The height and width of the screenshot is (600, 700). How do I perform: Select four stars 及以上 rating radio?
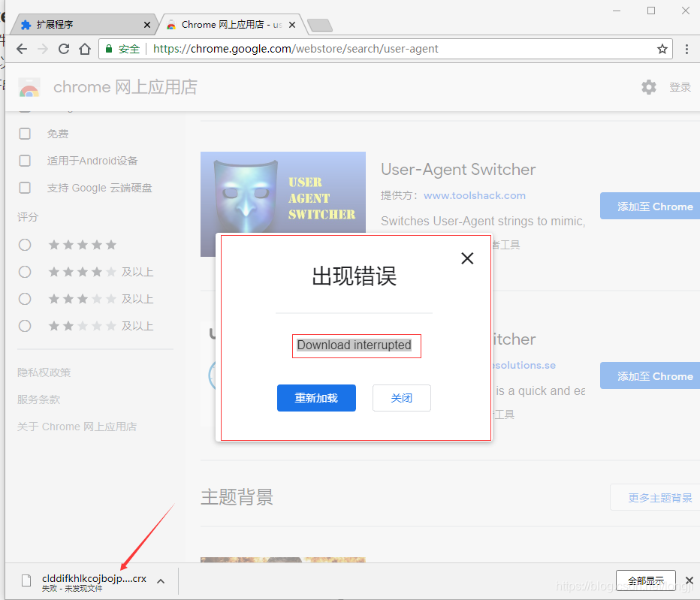pyautogui.click(x=25, y=272)
